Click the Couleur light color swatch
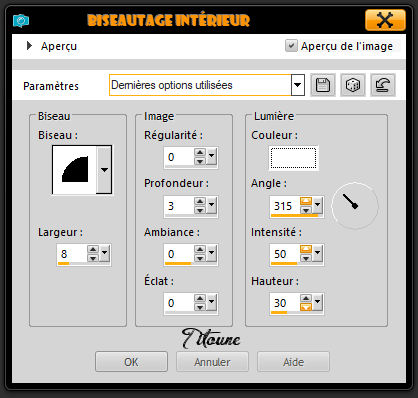Image resolution: width=418 pixels, height=398 pixels. [x=293, y=158]
